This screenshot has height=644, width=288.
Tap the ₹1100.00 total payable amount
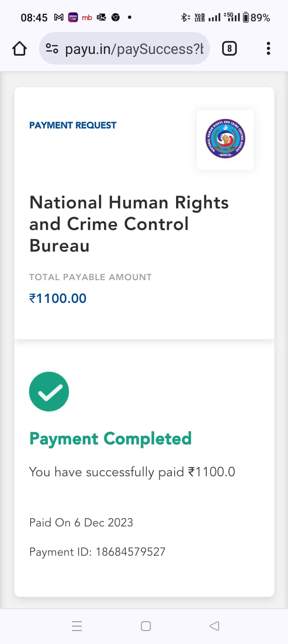58,298
